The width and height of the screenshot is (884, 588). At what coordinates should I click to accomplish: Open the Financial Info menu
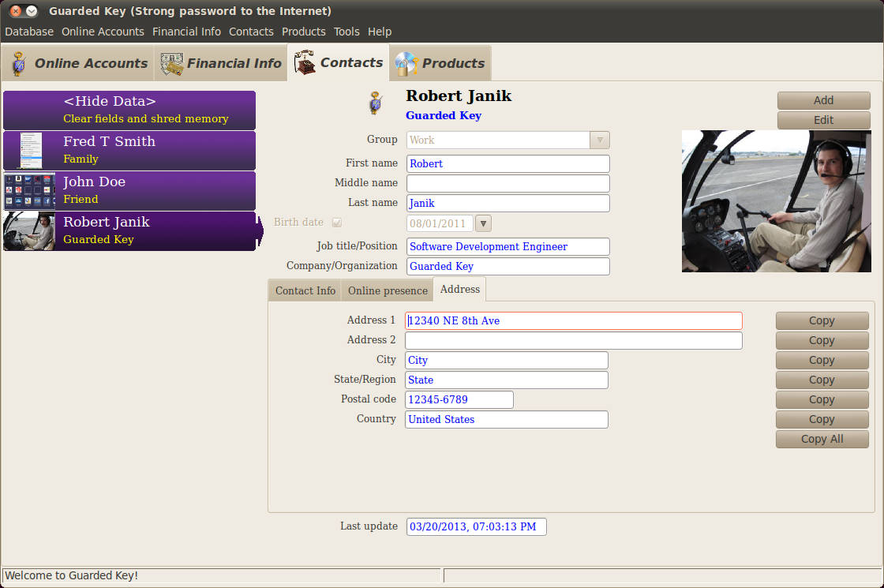[186, 32]
